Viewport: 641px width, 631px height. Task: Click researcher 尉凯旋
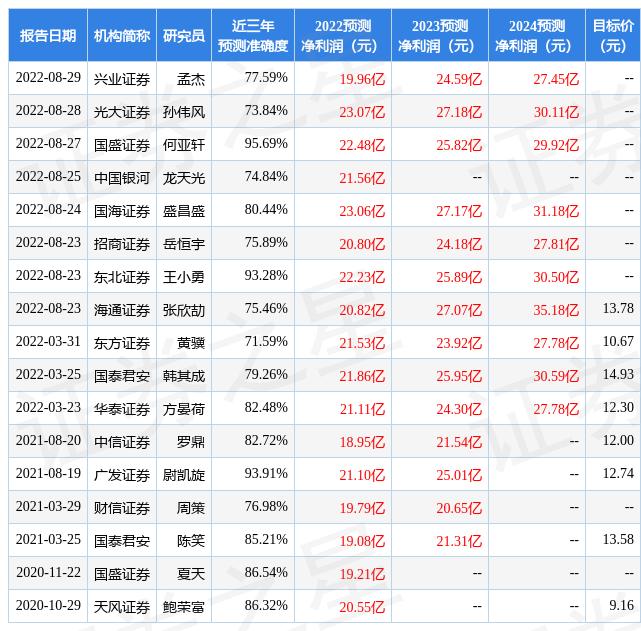pos(184,475)
